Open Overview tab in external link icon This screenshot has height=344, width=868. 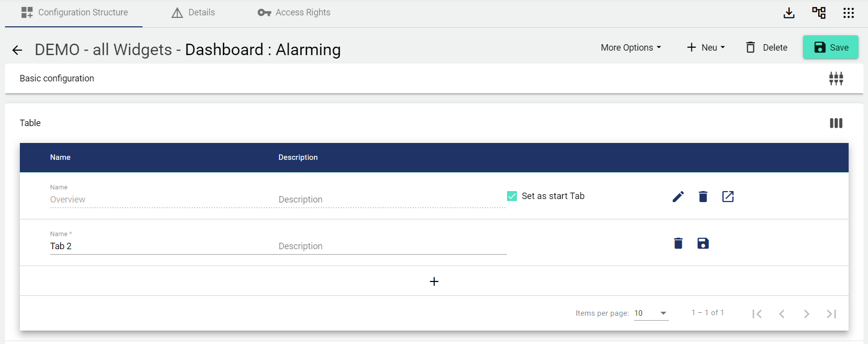coord(727,197)
